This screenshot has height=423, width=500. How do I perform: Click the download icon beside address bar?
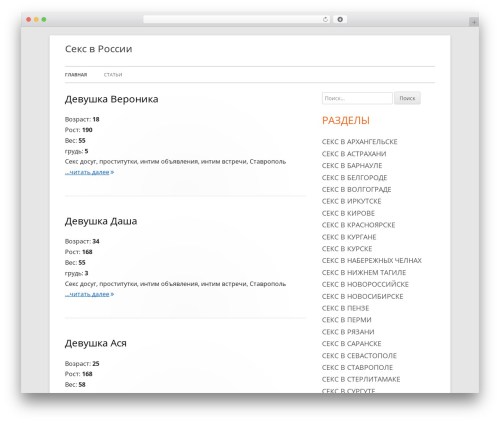[x=340, y=19]
